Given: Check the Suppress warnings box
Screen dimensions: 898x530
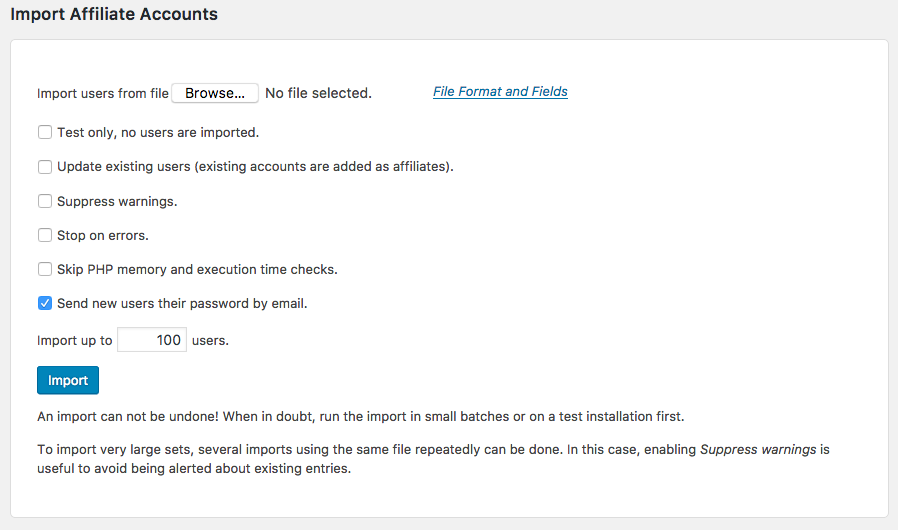Looking at the screenshot, I should (x=45, y=201).
